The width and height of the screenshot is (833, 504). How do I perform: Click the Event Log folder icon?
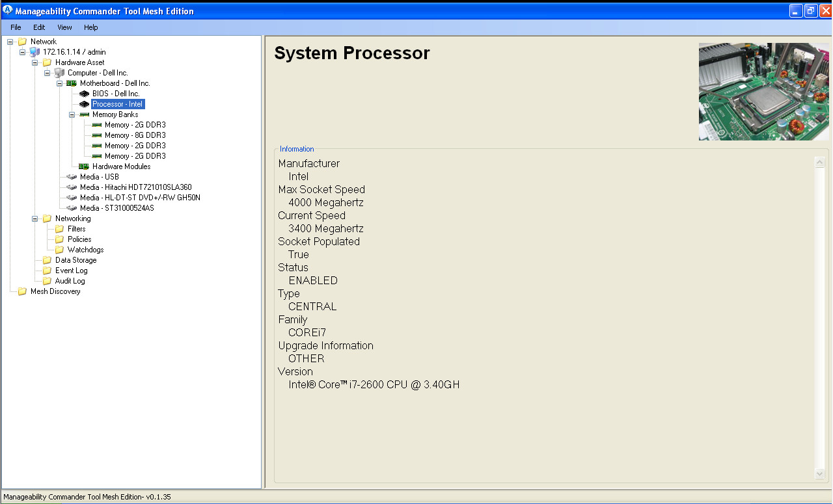tap(47, 271)
